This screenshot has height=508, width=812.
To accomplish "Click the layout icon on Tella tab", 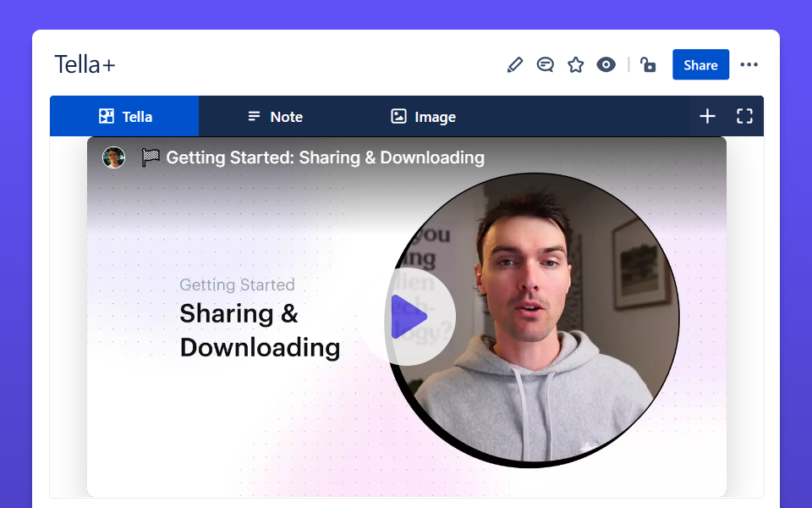I will tap(107, 117).
